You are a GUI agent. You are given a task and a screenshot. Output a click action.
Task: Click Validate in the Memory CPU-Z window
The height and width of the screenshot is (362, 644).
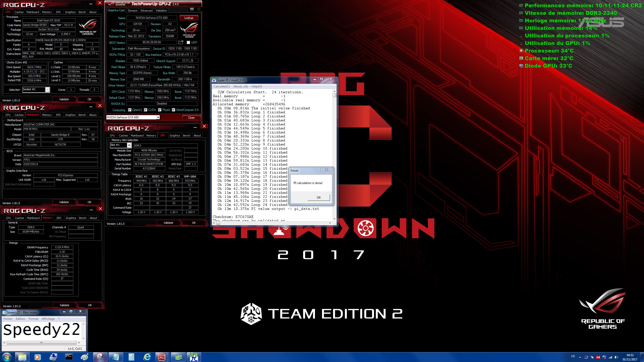[x=64, y=305]
